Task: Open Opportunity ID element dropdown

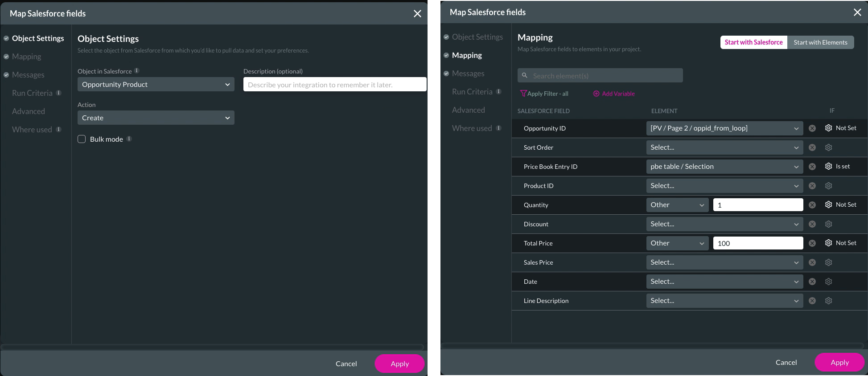Action: click(x=724, y=128)
